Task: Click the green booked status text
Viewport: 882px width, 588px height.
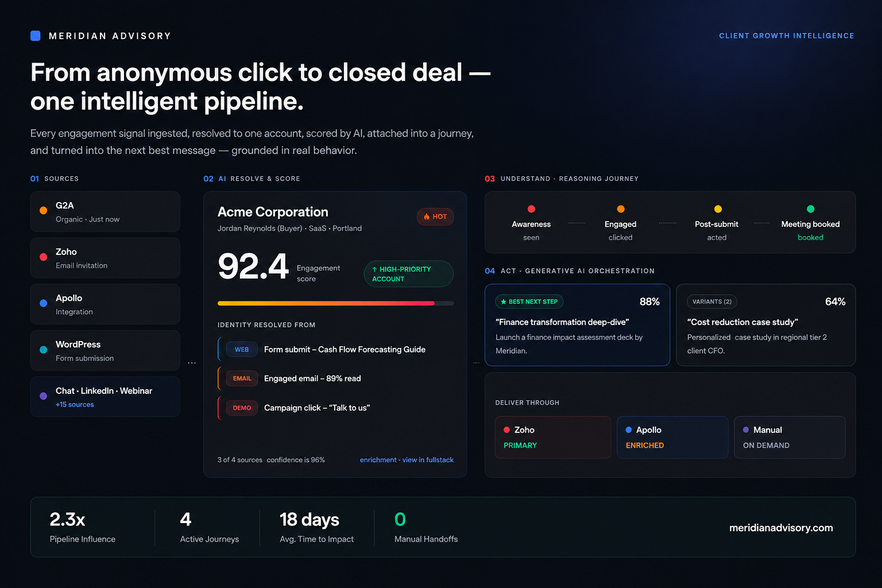Action: click(x=810, y=237)
